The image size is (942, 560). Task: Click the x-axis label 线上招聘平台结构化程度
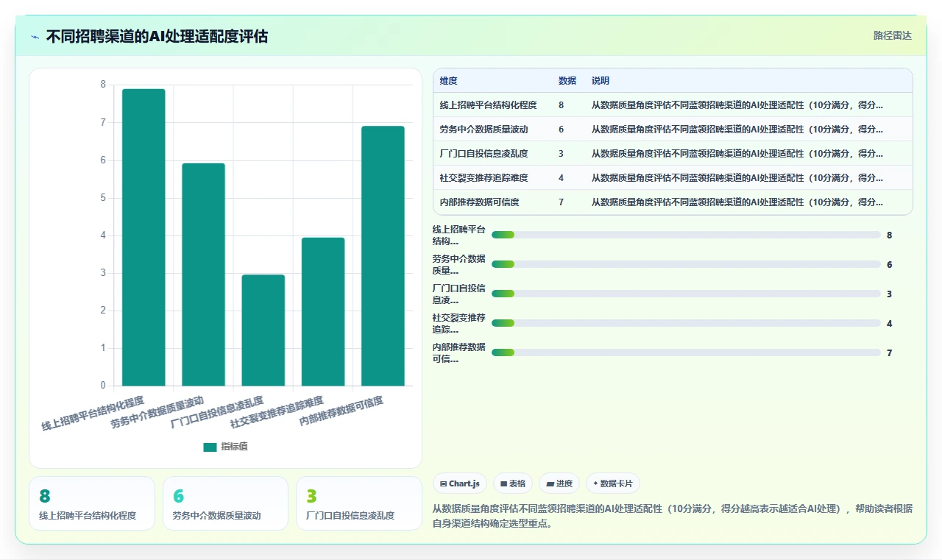pyautogui.click(x=93, y=413)
